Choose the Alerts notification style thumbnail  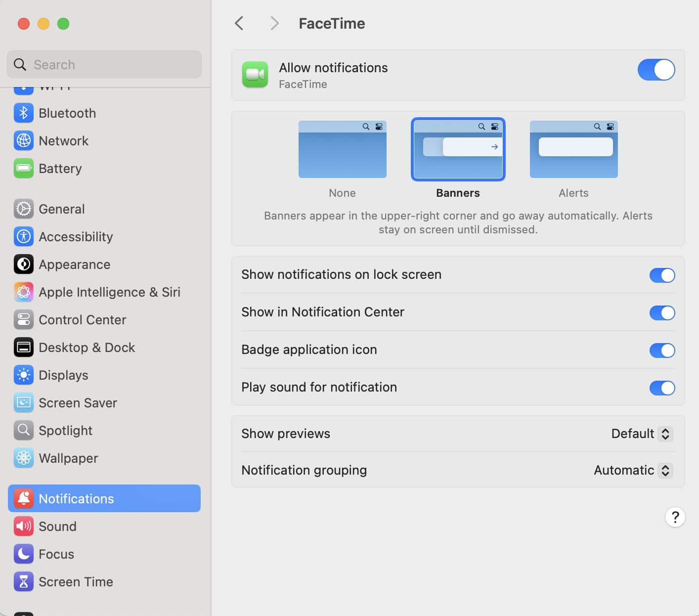(573, 149)
